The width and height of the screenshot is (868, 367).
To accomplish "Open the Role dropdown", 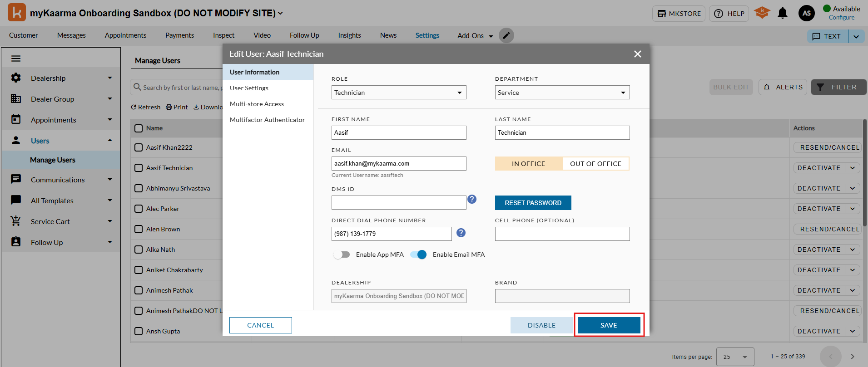I will (x=399, y=93).
